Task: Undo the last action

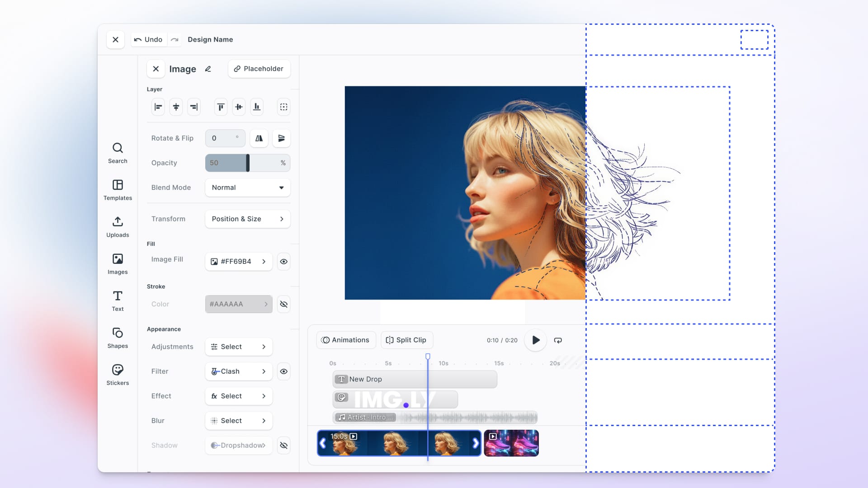Action: 148,39
